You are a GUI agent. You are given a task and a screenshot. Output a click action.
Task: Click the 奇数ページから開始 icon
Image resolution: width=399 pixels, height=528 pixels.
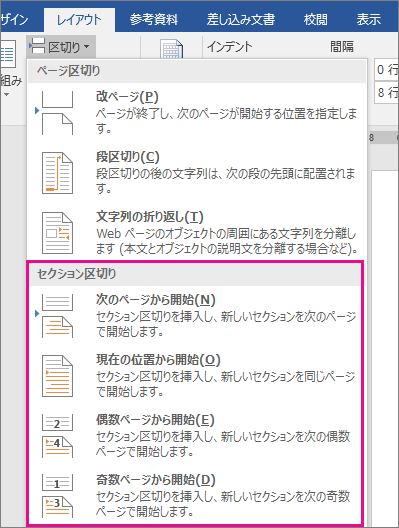tap(57, 496)
